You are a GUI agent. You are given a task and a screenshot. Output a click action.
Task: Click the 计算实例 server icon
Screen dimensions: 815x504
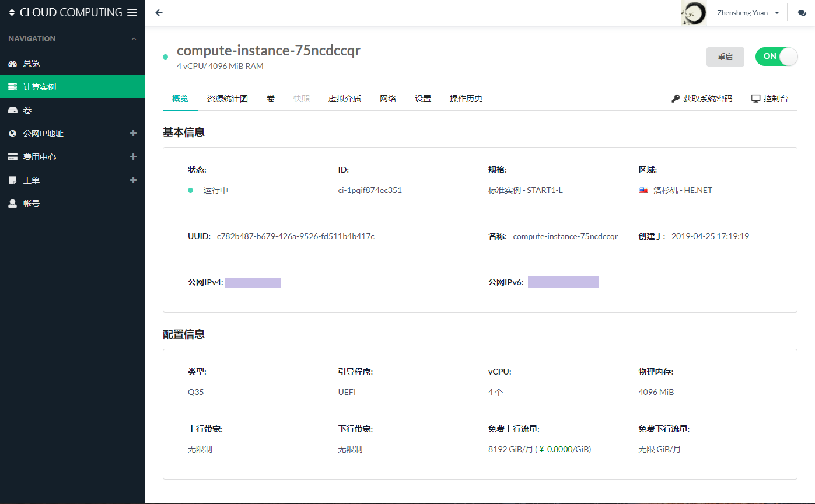pyautogui.click(x=13, y=87)
